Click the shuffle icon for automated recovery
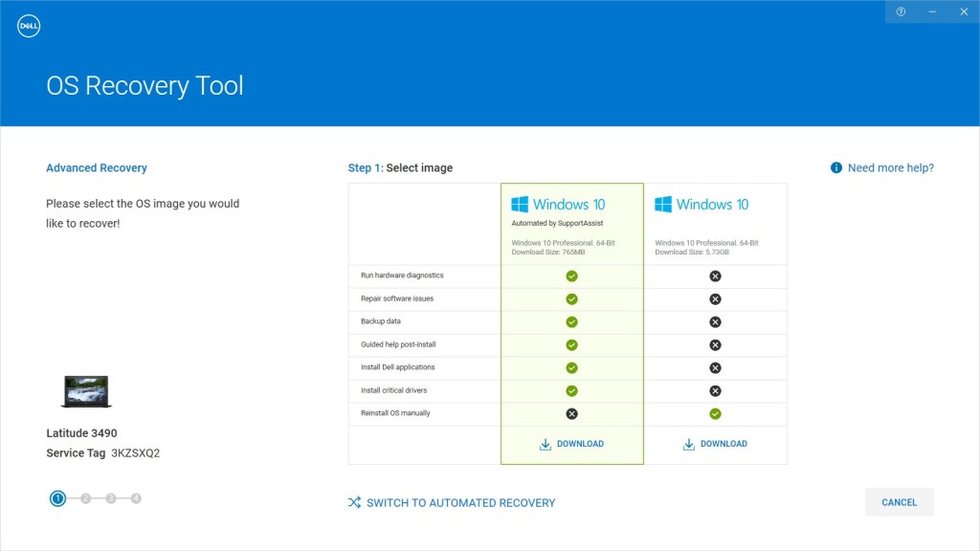The height and width of the screenshot is (551, 980). (354, 502)
